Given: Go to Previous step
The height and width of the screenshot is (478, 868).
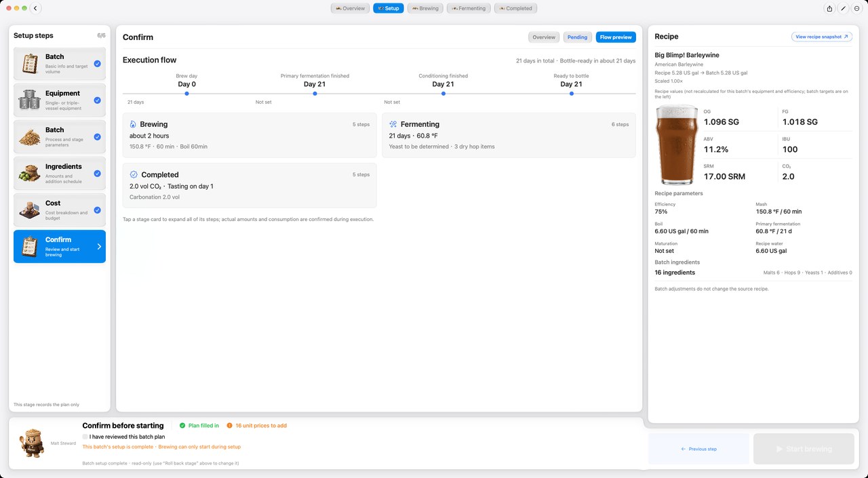Looking at the screenshot, I should coord(698,449).
